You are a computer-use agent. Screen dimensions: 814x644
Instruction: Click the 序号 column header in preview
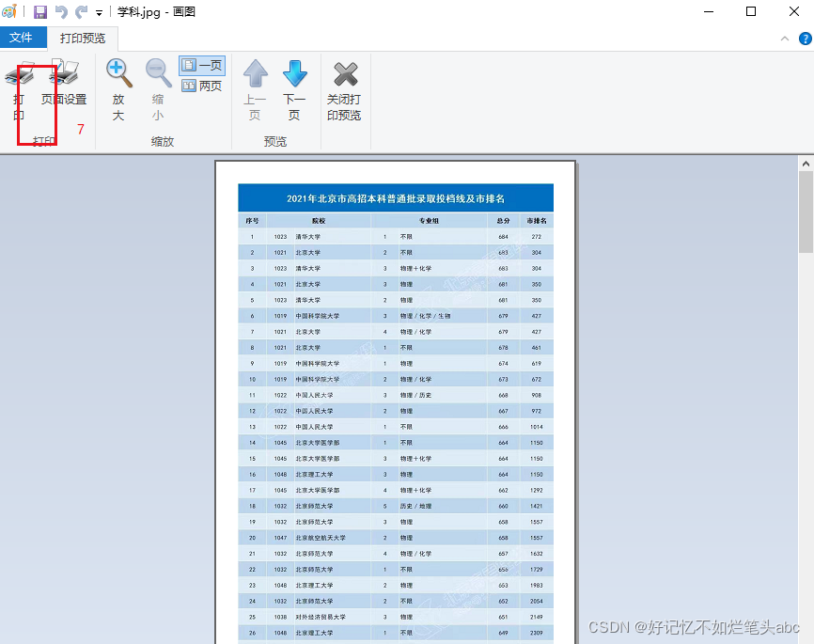coord(252,221)
